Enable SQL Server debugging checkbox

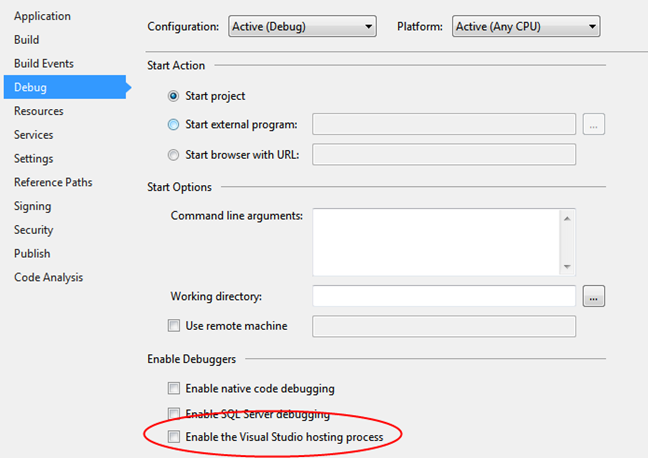pos(174,413)
